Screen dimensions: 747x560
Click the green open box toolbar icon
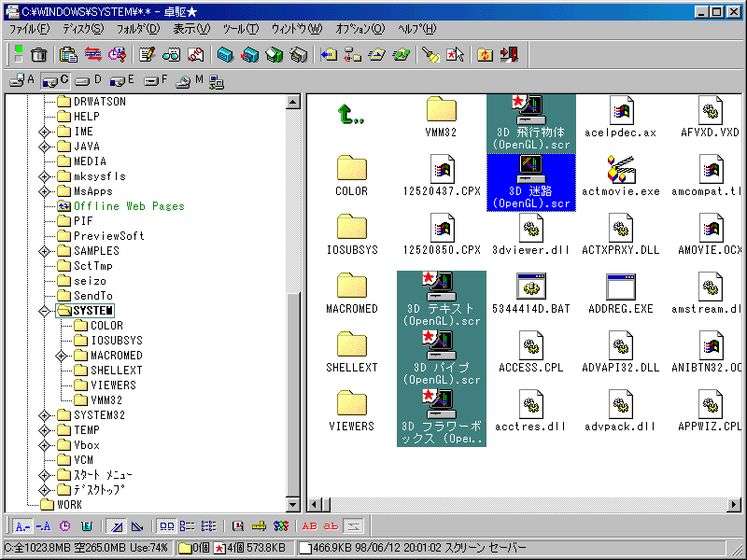(274, 55)
